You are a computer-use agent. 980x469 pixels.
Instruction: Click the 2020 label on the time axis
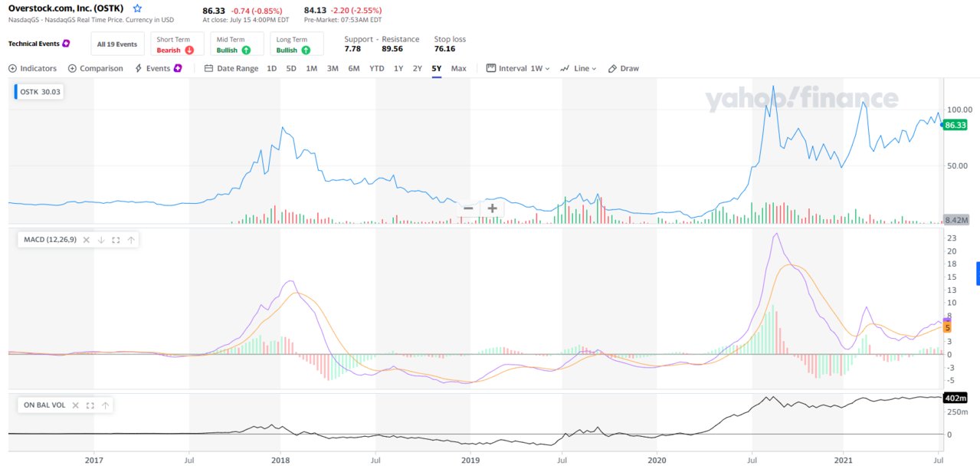[x=657, y=460]
